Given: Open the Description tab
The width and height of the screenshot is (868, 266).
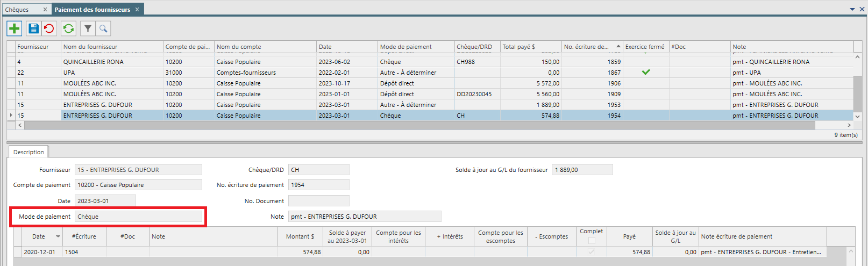Looking at the screenshot, I should (29, 152).
